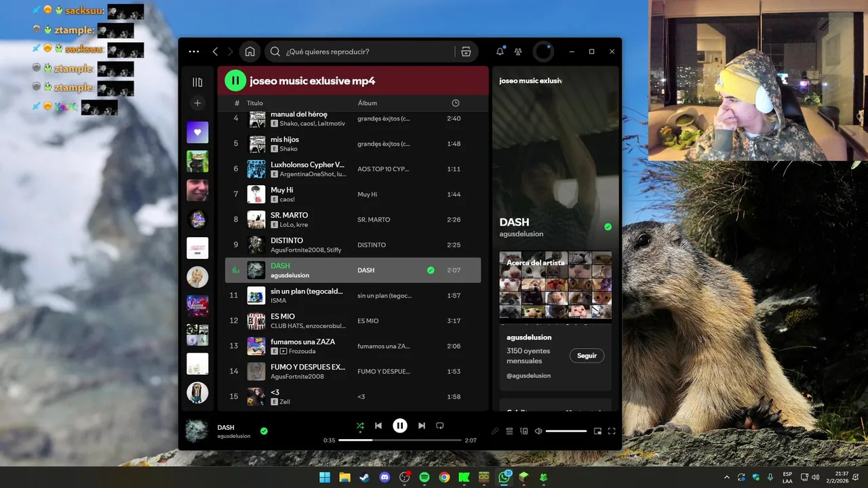Go back with the left arrow
Image resolution: width=868 pixels, height=488 pixels.
[x=215, y=52]
